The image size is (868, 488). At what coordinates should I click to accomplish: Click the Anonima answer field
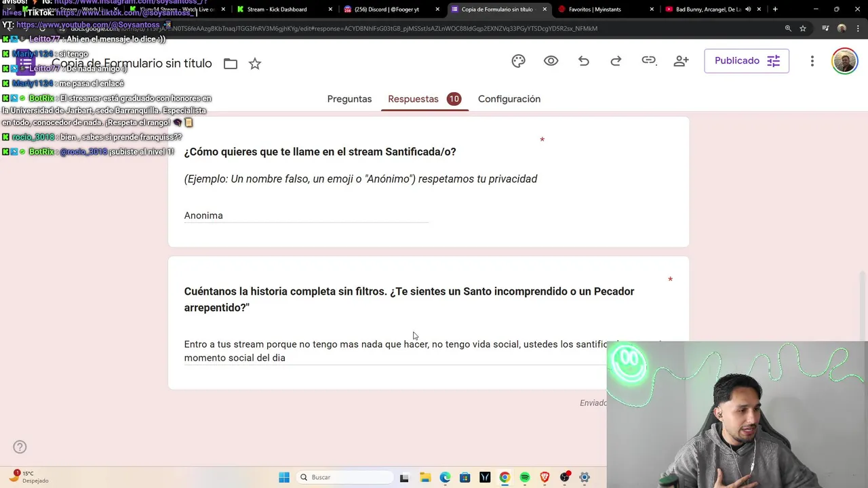tap(306, 216)
